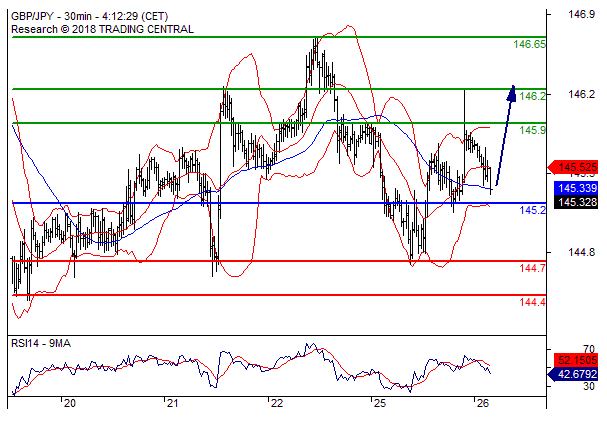
Task: Select the red 144.7 support label
Action: point(531,269)
